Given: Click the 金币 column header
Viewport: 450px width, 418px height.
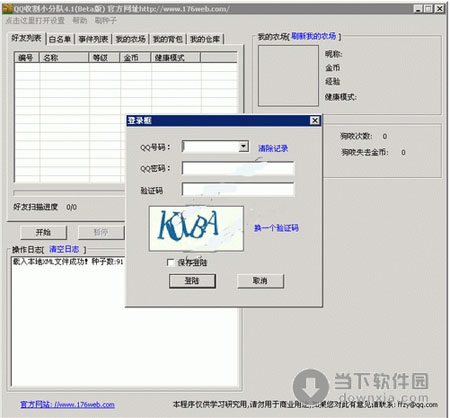Looking at the screenshot, I should (x=135, y=58).
